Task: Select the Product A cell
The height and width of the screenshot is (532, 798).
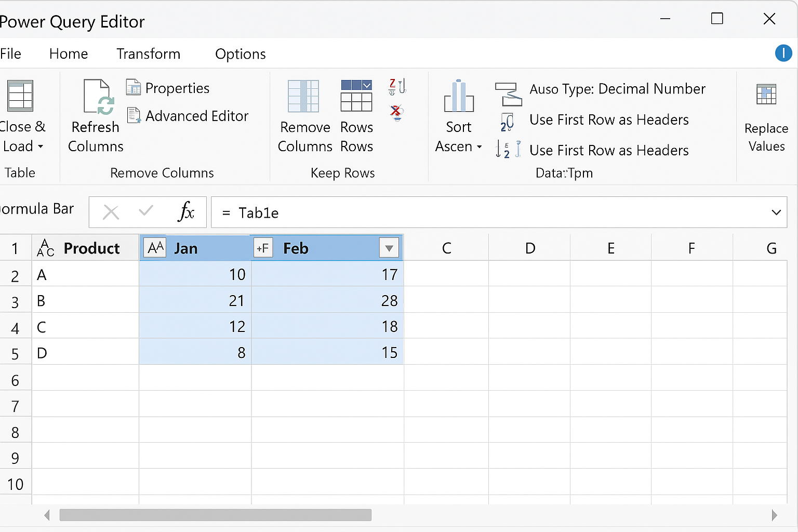Action: [86, 274]
